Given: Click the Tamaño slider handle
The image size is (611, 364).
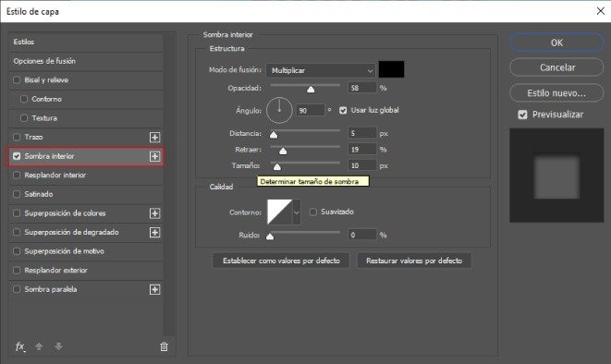Looking at the screenshot, I should [276, 167].
